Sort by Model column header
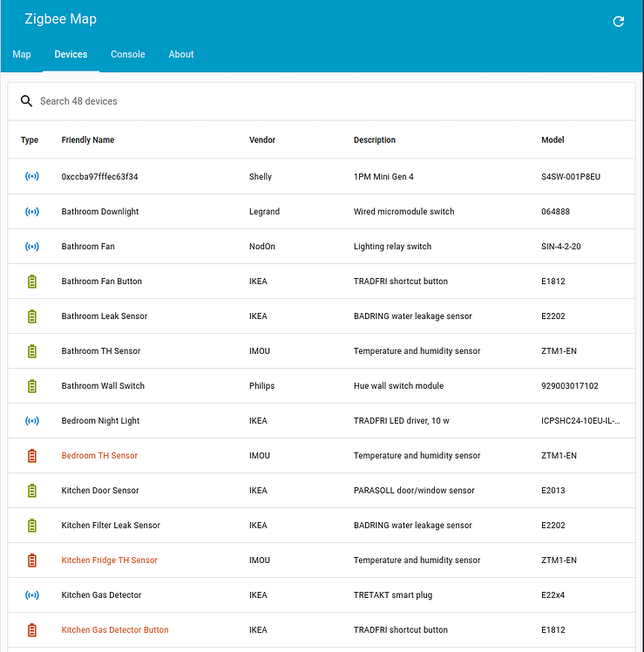 point(552,139)
